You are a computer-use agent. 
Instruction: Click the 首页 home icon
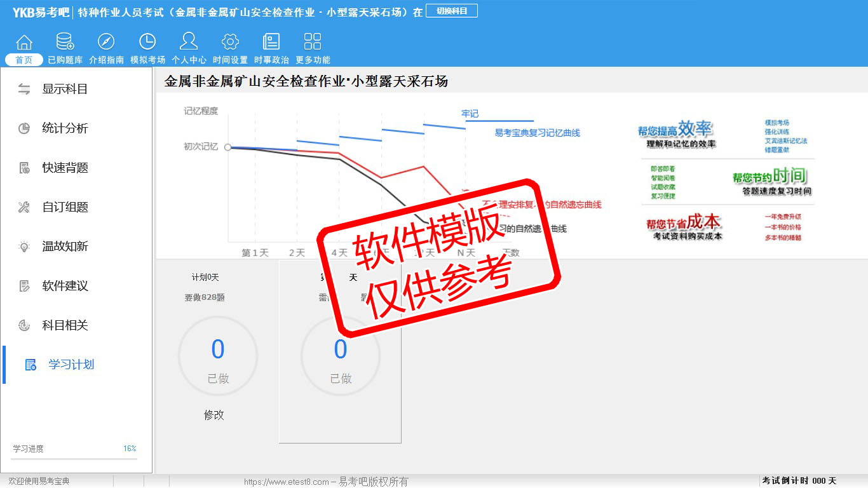coord(24,43)
